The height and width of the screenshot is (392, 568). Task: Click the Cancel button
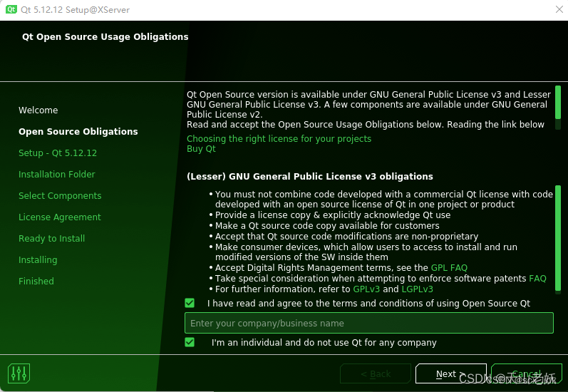click(527, 373)
